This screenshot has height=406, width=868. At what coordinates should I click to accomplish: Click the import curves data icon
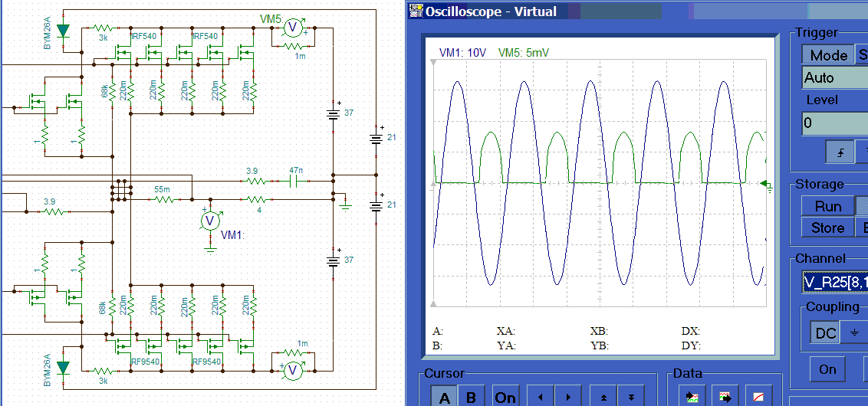[692, 396]
